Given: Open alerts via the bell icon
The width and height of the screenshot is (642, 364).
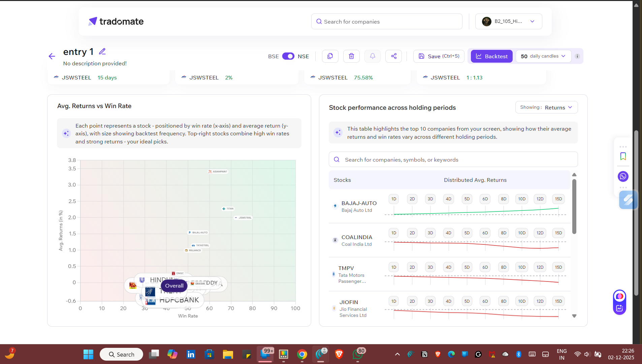Looking at the screenshot, I should [x=373, y=56].
